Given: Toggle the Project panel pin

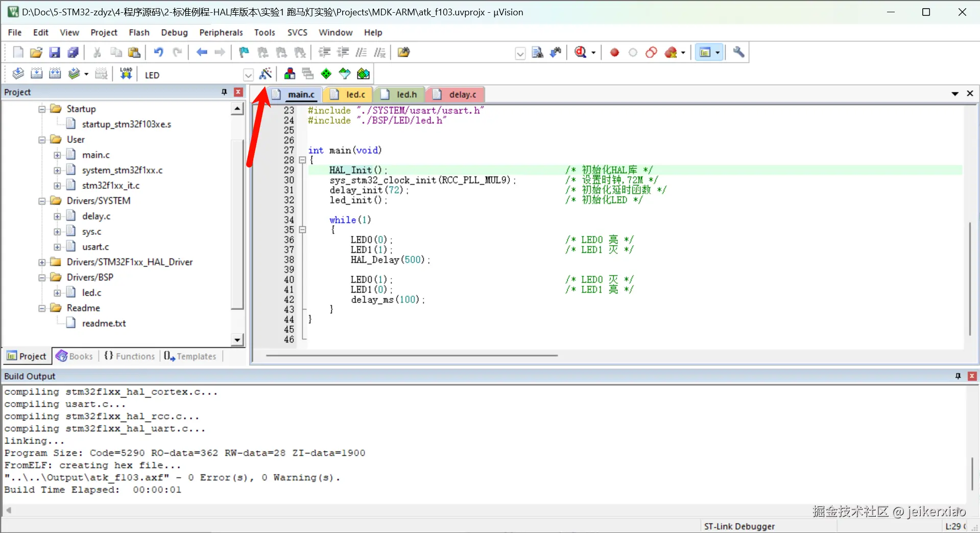Looking at the screenshot, I should tap(224, 92).
